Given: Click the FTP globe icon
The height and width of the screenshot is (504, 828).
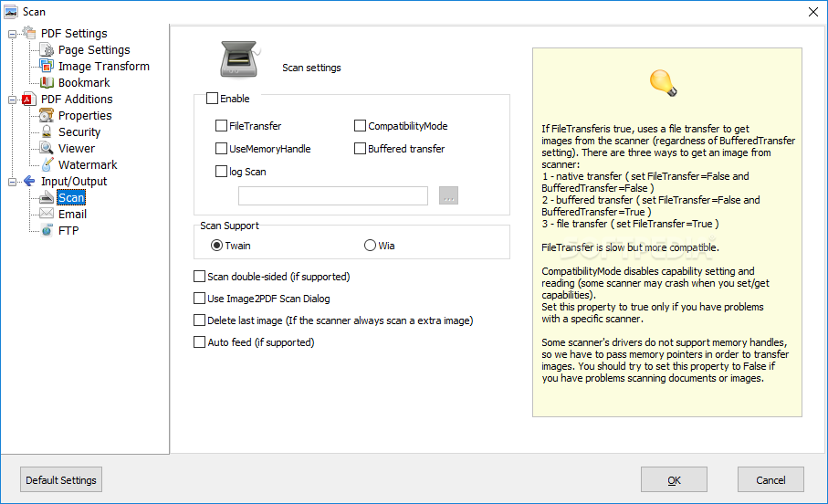Looking at the screenshot, I should click(47, 230).
